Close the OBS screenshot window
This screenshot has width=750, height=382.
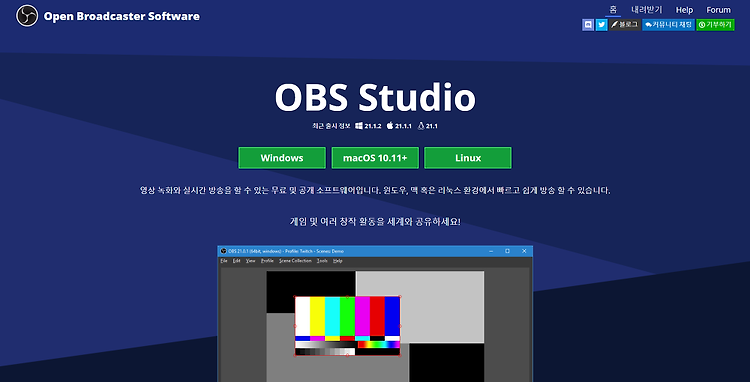[x=524, y=251]
